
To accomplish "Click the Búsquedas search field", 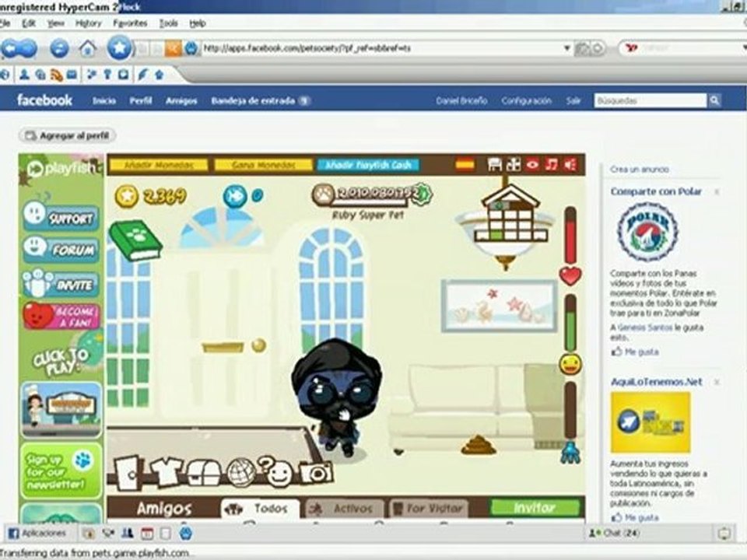I will pos(651,100).
